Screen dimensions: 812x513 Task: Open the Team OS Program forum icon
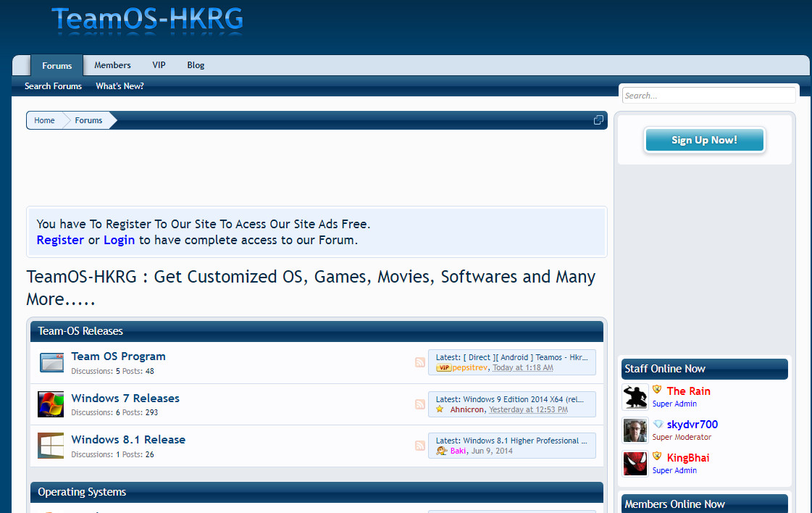click(x=51, y=362)
